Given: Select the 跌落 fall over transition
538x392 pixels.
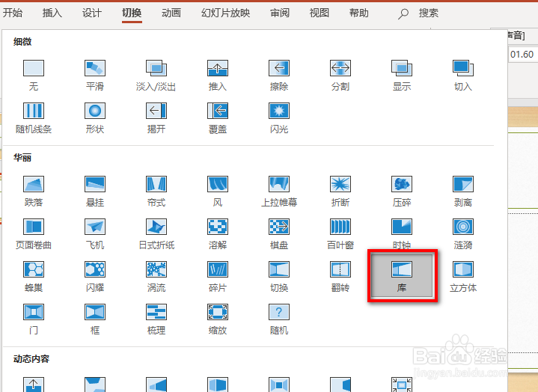Looking at the screenshot, I should tap(33, 192).
